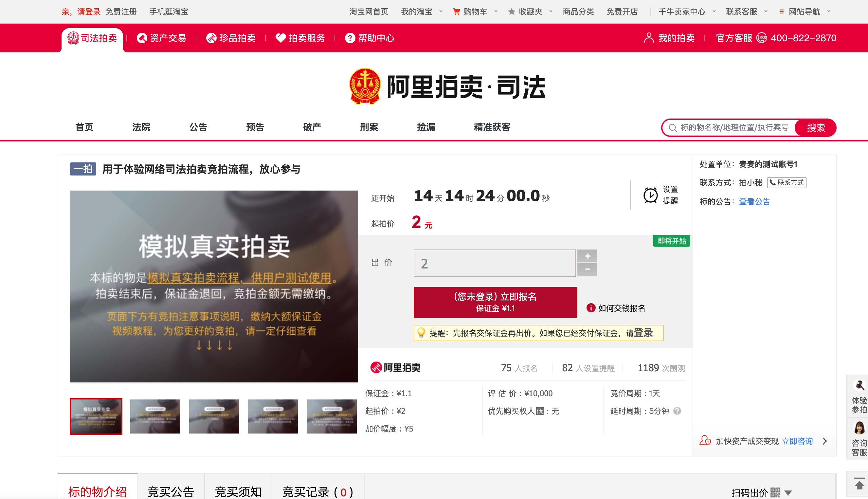The height and width of the screenshot is (499, 868).
Task: Click the red 立即报名 registration button
Action: 495,302
